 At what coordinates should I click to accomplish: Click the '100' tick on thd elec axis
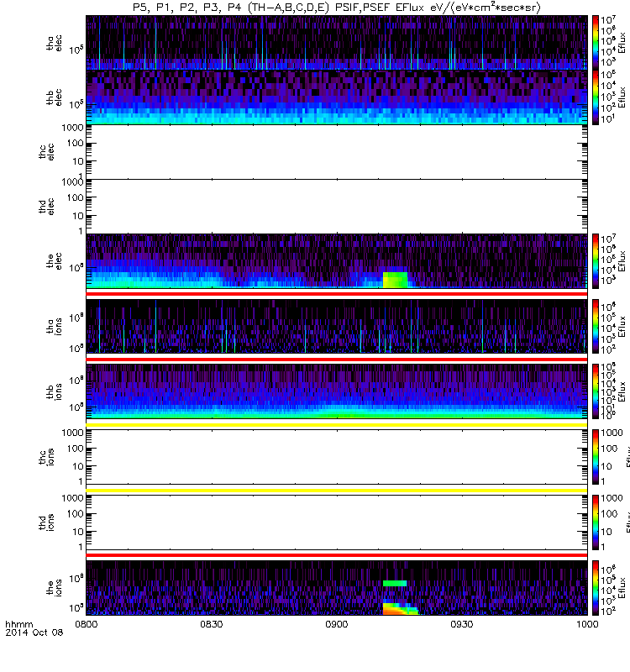point(75,197)
